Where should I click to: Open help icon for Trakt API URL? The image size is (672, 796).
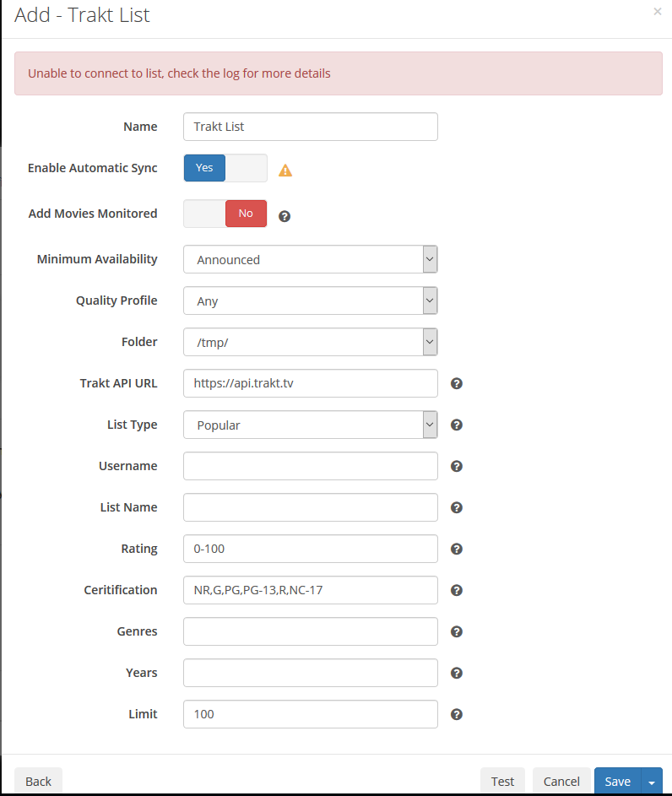[457, 383]
